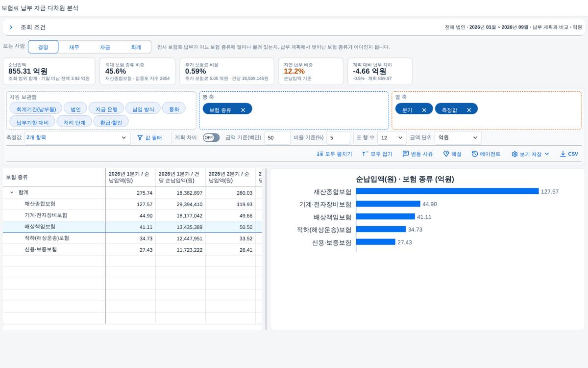This screenshot has height=368, width=588.
Task: Expand the 조회 조건 panel
Action: tap(11, 27)
